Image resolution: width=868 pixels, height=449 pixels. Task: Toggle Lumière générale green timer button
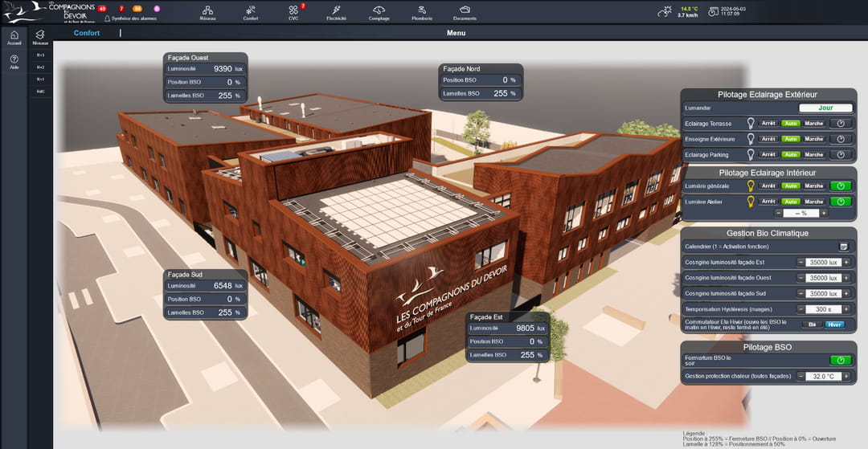(841, 186)
